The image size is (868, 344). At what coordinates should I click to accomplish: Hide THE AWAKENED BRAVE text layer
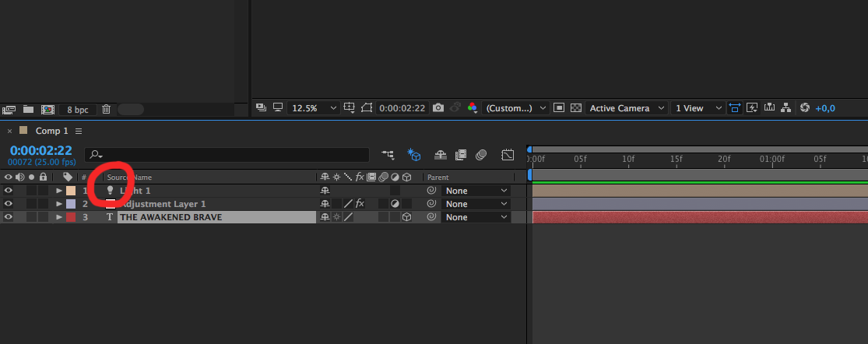tap(8, 217)
